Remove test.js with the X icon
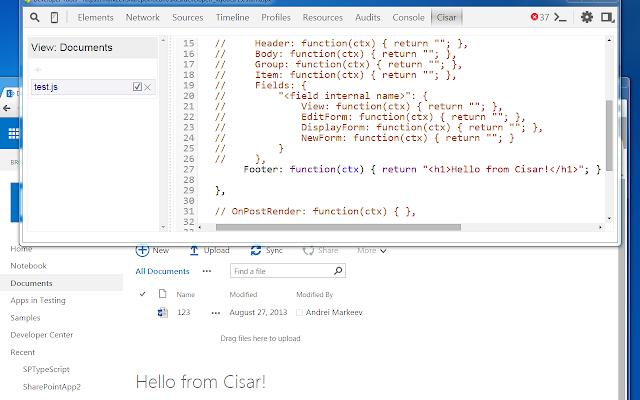Image resolution: width=640 pixels, height=400 pixels. coord(148,87)
